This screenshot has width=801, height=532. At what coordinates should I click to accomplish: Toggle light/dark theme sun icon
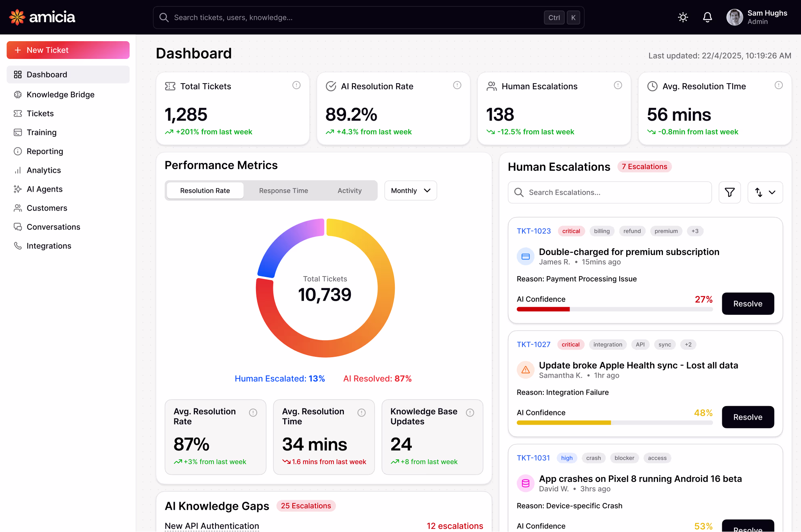tap(683, 17)
